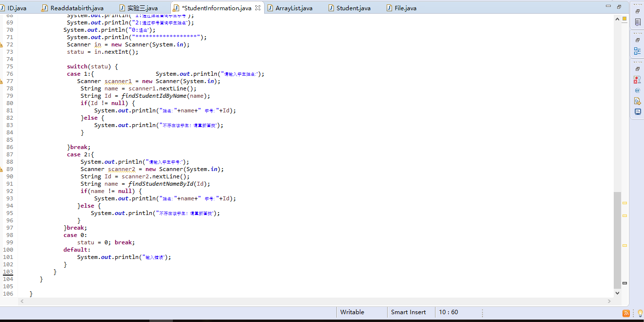Switch to the File.java tab

pos(401,8)
